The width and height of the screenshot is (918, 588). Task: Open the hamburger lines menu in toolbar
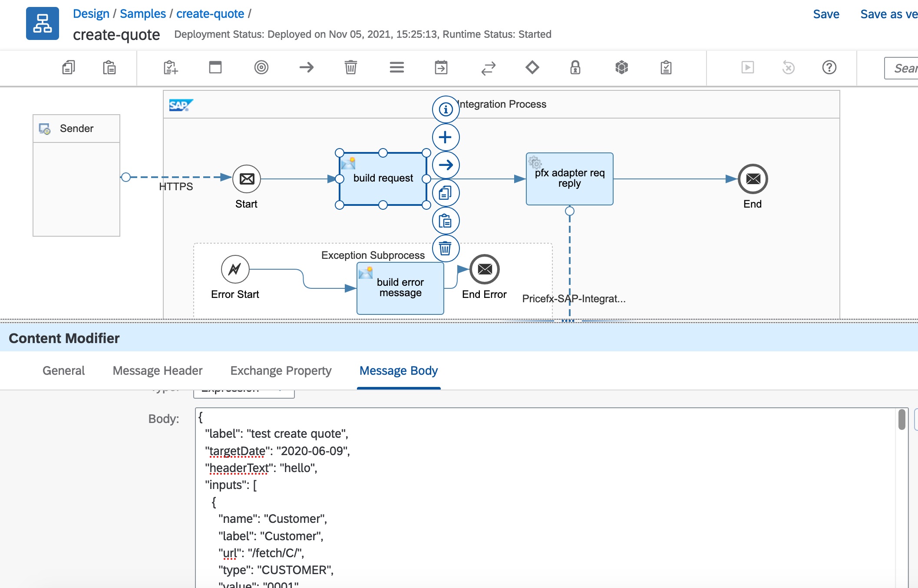tap(396, 68)
